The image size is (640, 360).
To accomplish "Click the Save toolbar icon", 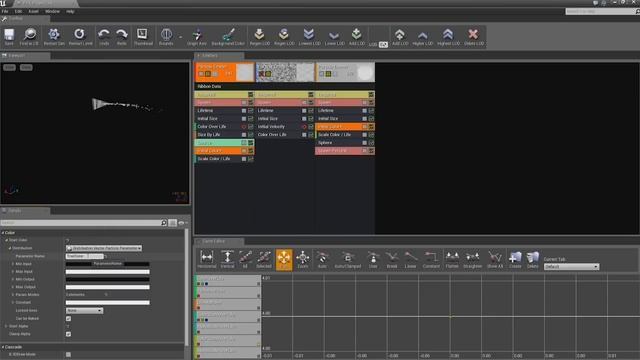I will pos(9,35).
